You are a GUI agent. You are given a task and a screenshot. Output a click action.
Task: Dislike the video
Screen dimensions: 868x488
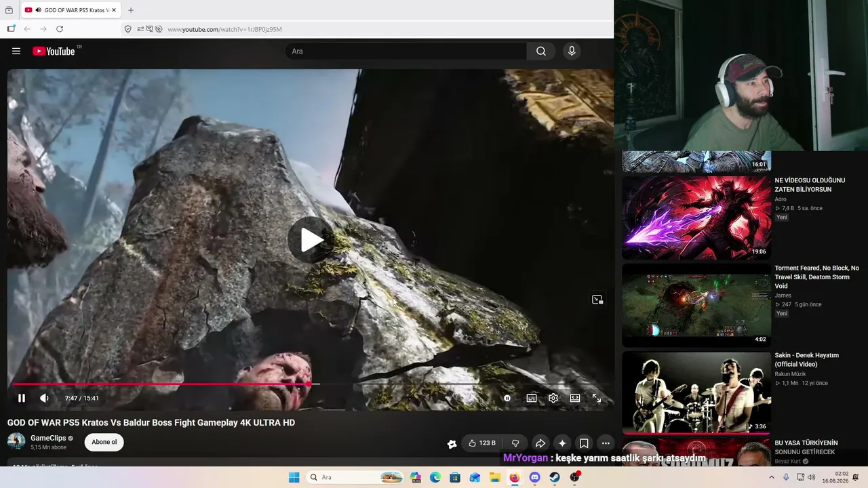coord(515,443)
